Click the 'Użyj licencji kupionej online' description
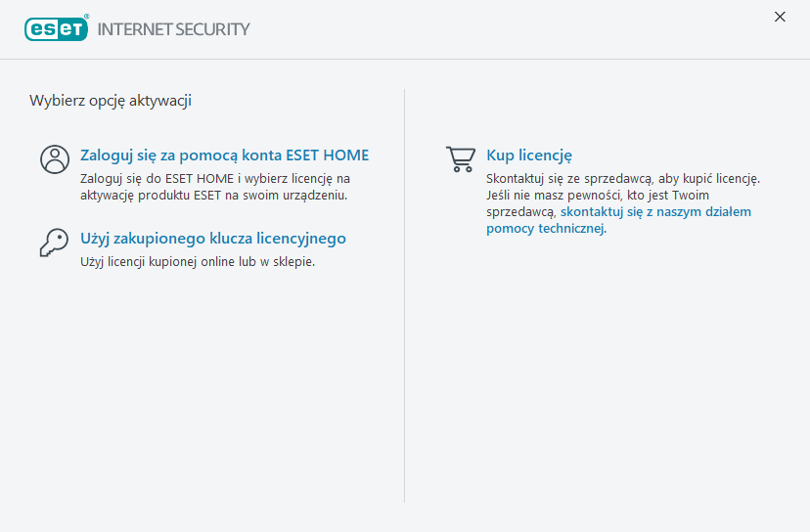Viewport: 810px width, 532px height. tap(197, 262)
